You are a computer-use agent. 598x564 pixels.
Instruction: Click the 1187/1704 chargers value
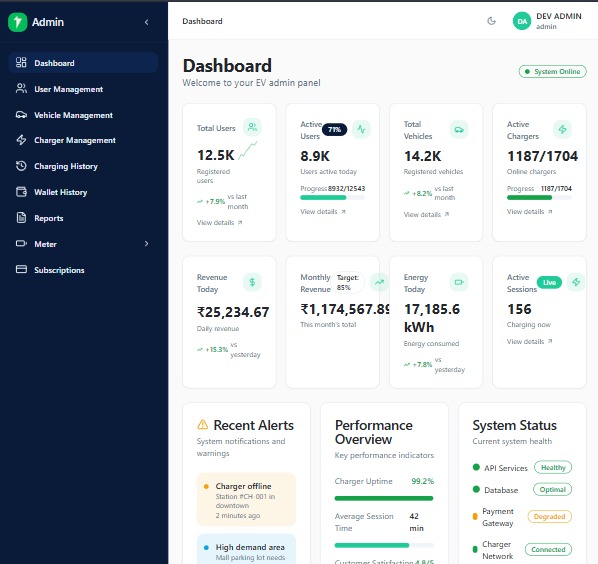click(542, 156)
